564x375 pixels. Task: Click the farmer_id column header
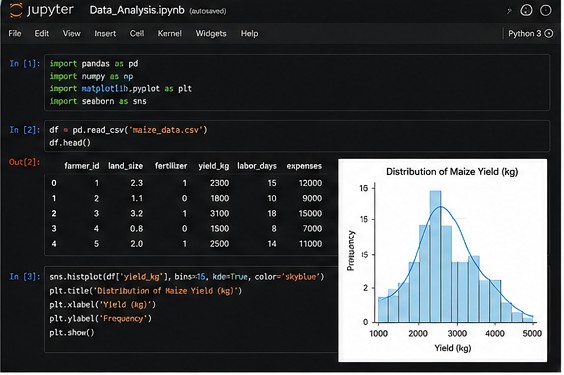pyautogui.click(x=82, y=166)
